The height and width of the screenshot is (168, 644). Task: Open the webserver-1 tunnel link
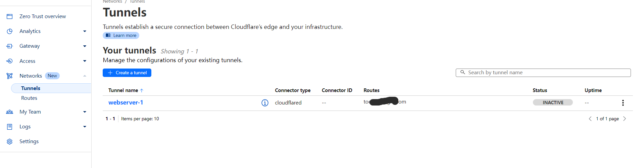[x=126, y=102]
